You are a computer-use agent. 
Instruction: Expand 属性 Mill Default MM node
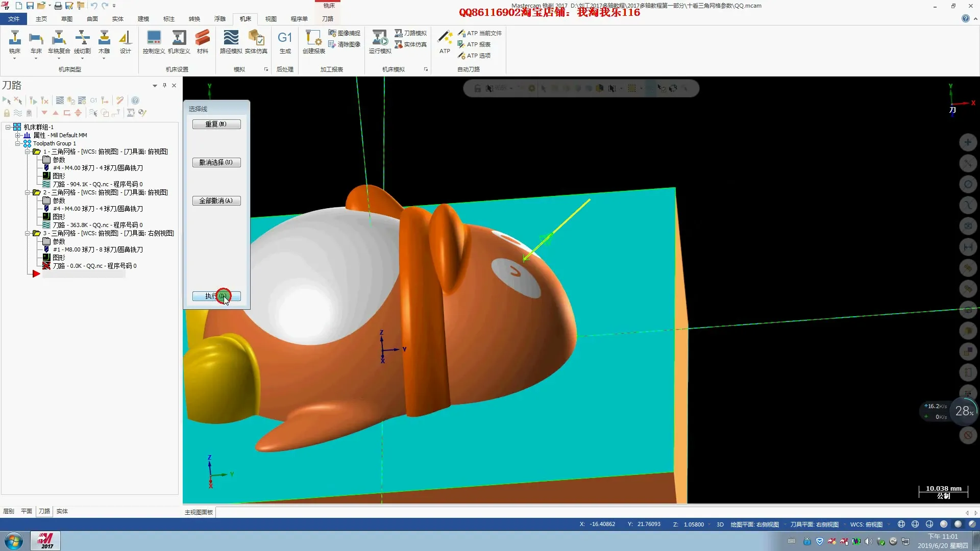(18, 135)
